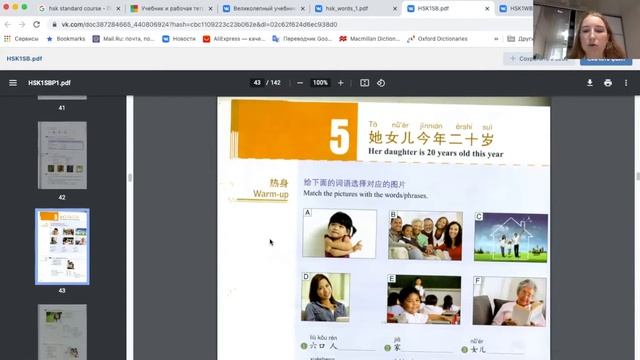Reload the current page
Screen dimensions: 640x360
point(37,24)
